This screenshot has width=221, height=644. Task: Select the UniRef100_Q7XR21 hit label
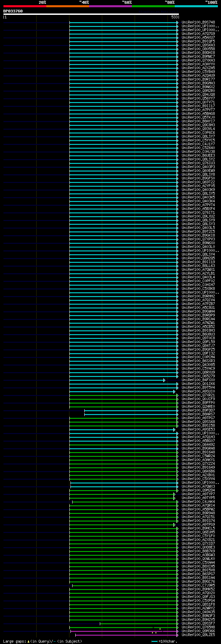pos(198,395)
